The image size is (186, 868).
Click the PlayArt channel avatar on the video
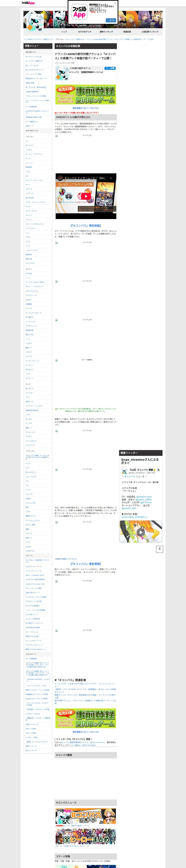(x=60, y=178)
